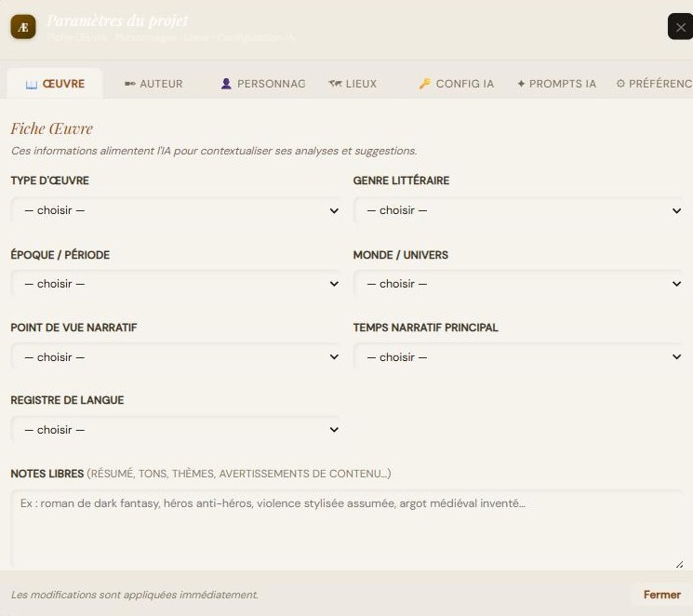The width and height of the screenshot is (693, 616).
Task: Click the 'Fiche Œuvre' heading
Action: click(52, 128)
